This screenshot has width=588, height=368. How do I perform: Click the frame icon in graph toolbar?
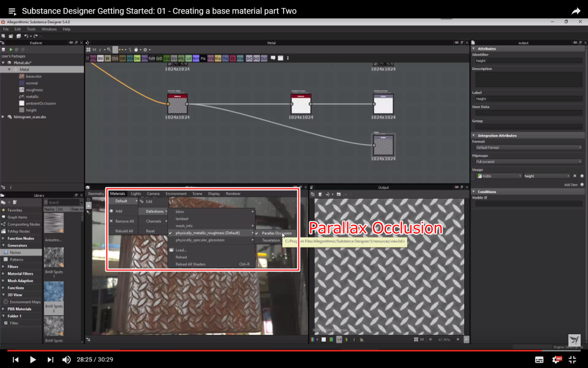280,58
